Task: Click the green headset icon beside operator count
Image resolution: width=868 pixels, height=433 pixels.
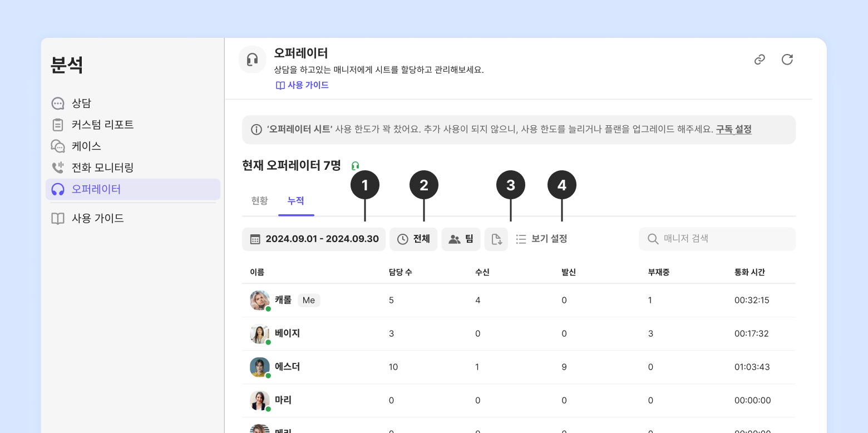Action: [356, 166]
